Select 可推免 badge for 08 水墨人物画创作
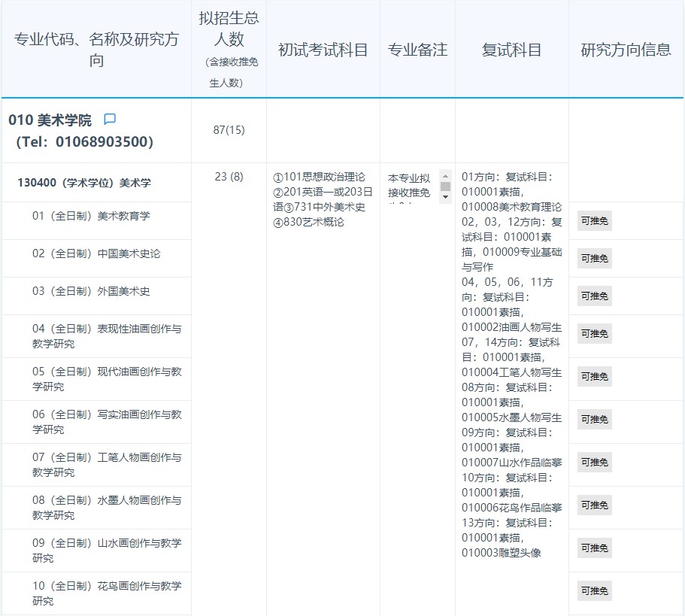 [594, 505]
